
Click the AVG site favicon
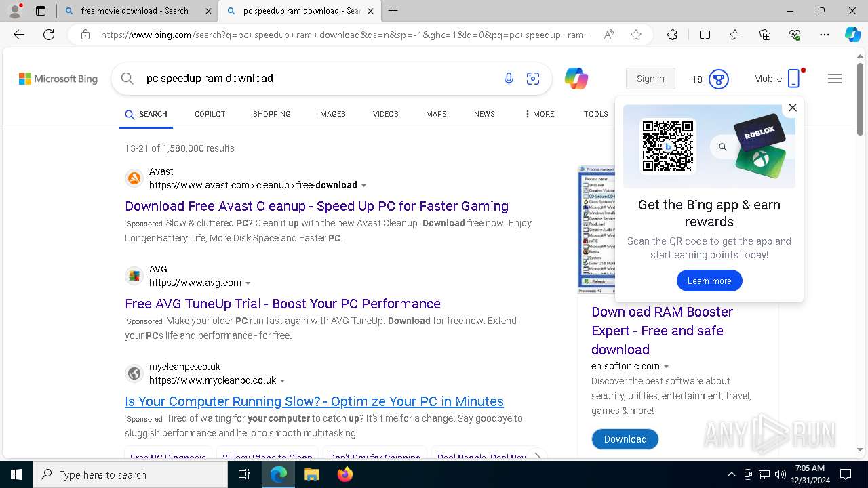pos(134,276)
